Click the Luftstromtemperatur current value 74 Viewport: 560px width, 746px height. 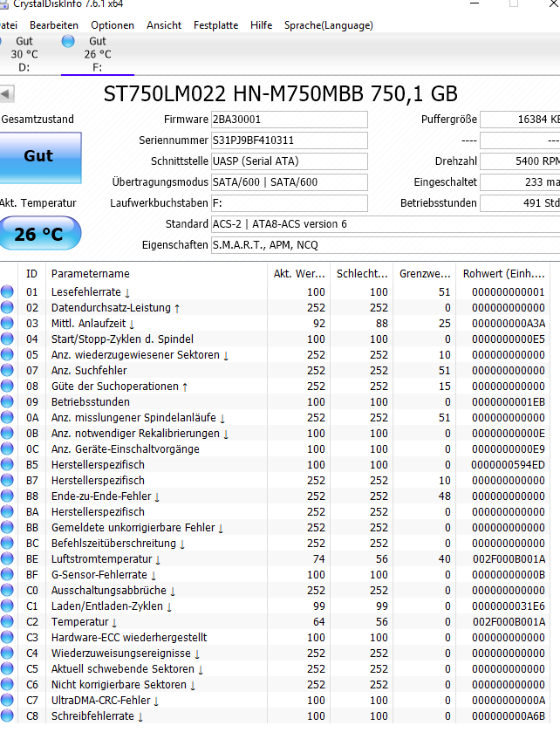pos(318,558)
